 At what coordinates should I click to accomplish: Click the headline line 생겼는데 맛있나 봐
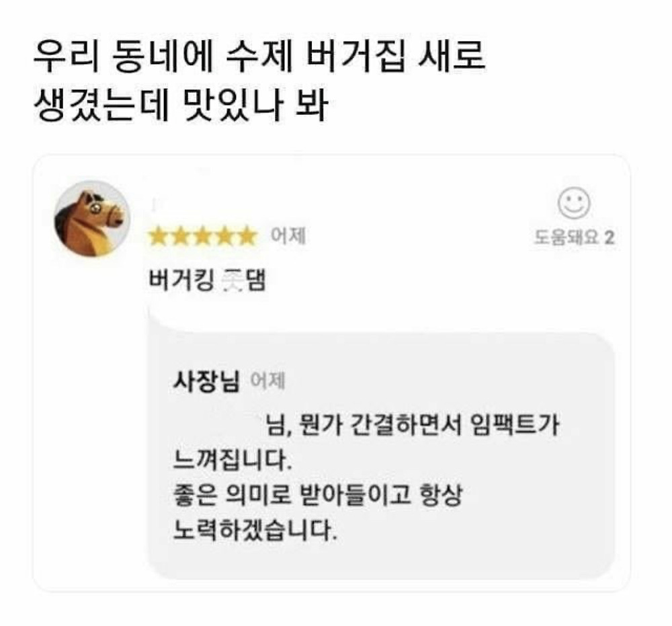coord(181,105)
